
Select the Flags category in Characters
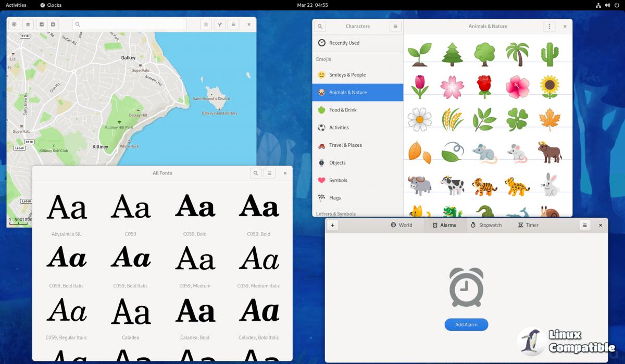(358, 198)
